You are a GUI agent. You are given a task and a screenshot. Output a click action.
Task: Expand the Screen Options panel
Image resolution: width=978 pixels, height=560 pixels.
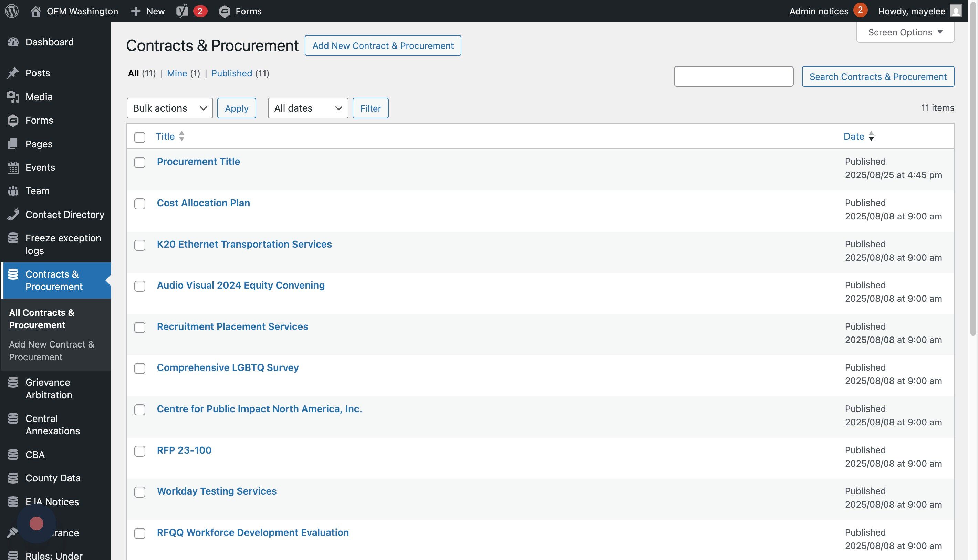click(905, 32)
